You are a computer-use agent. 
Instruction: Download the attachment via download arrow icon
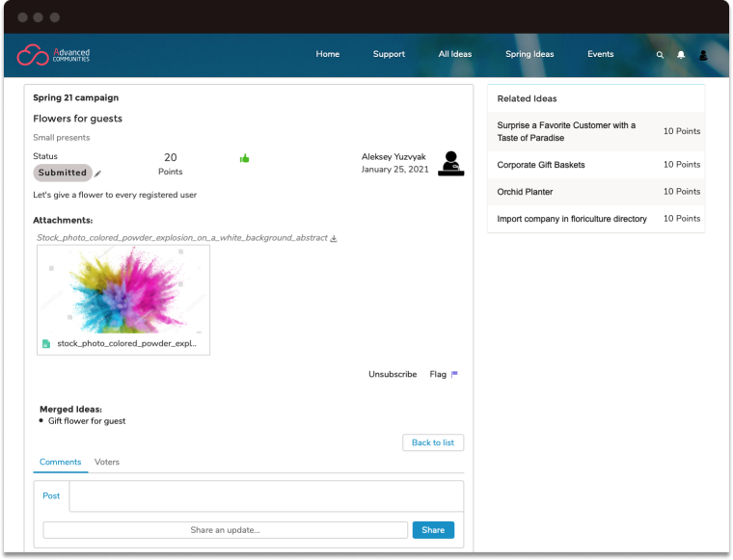coord(334,238)
